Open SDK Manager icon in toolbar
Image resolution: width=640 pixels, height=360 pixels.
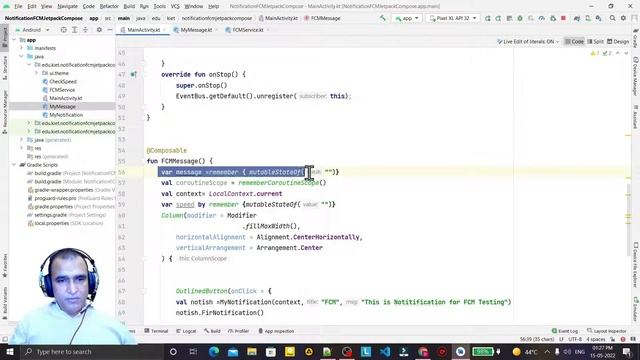click(x=598, y=18)
